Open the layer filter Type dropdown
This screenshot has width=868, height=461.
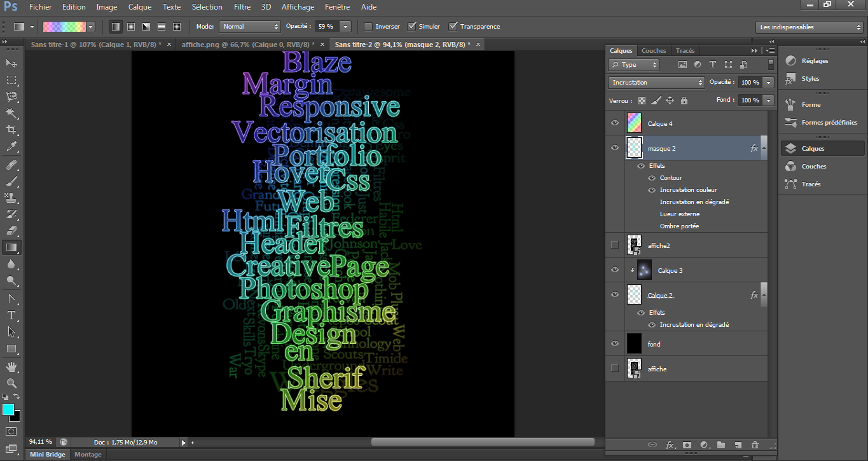(634, 65)
